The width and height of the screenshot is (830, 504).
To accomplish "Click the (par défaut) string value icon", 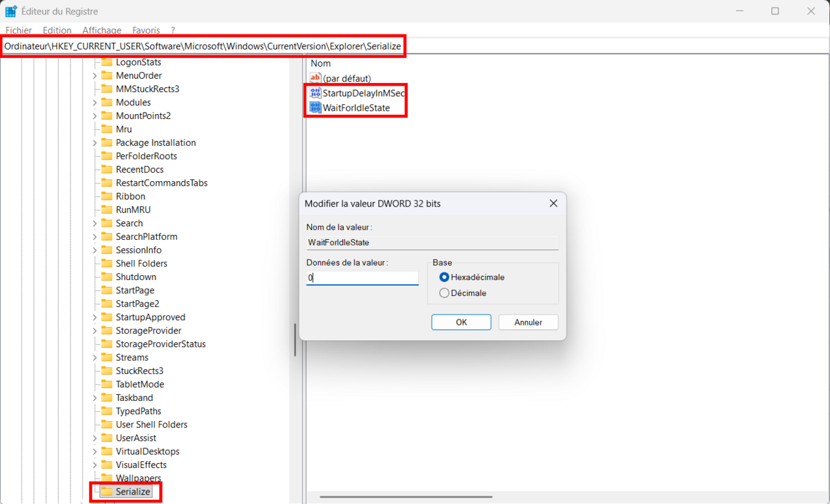I will pyautogui.click(x=315, y=78).
